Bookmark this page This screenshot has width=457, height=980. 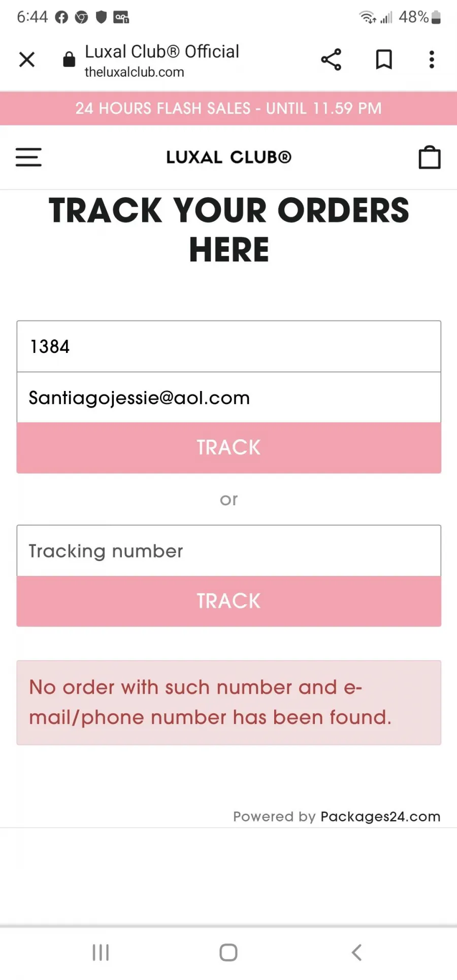pyautogui.click(x=384, y=59)
